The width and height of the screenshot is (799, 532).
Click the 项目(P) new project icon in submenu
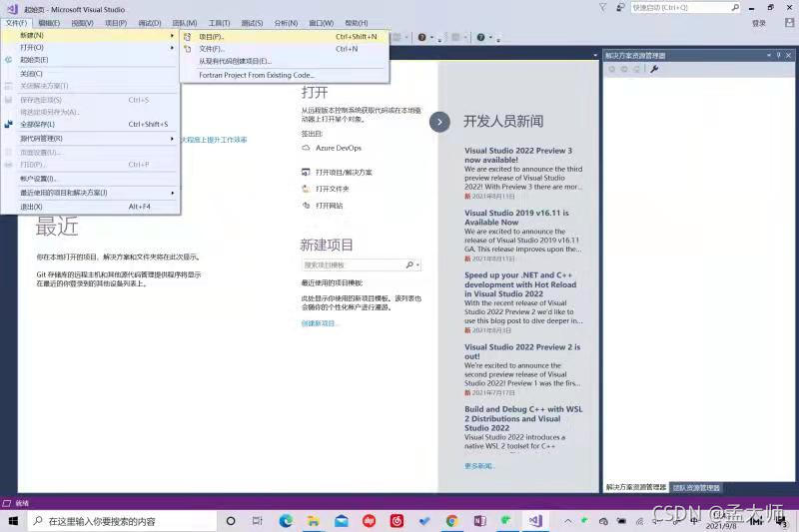tap(188, 37)
